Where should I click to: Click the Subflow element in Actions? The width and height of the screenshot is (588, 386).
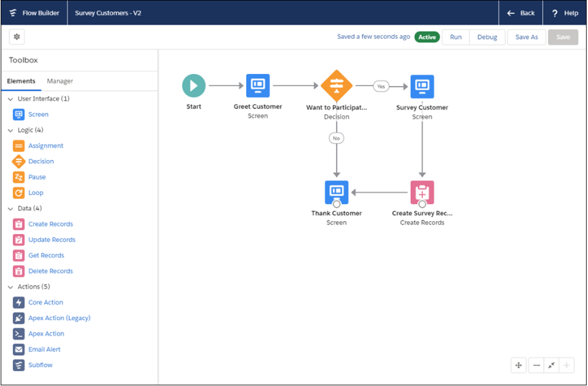click(x=40, y=365)
